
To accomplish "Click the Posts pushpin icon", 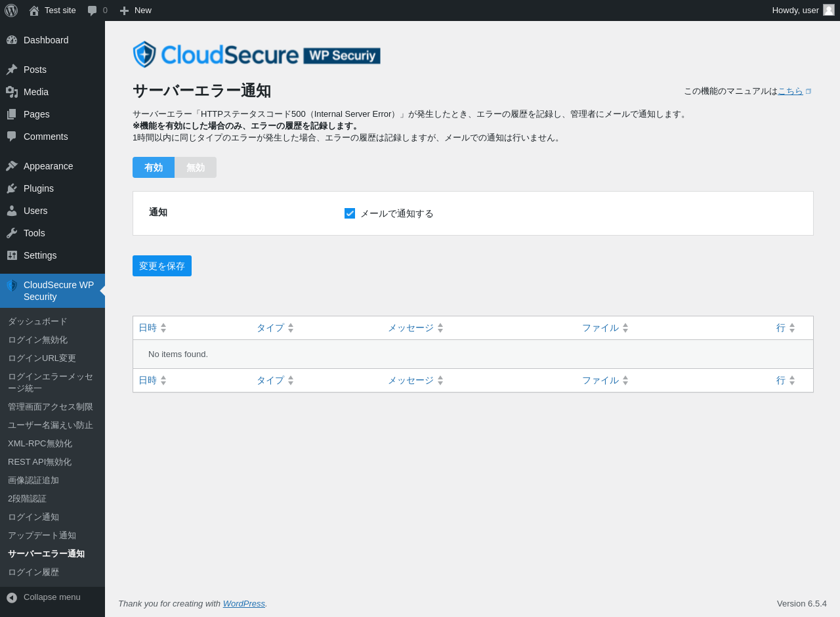I will 12,70.
